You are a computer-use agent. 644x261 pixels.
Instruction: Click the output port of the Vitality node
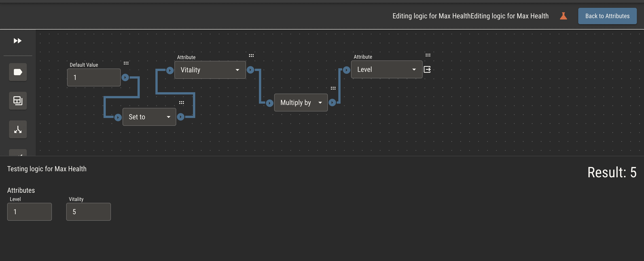(250, 70)
